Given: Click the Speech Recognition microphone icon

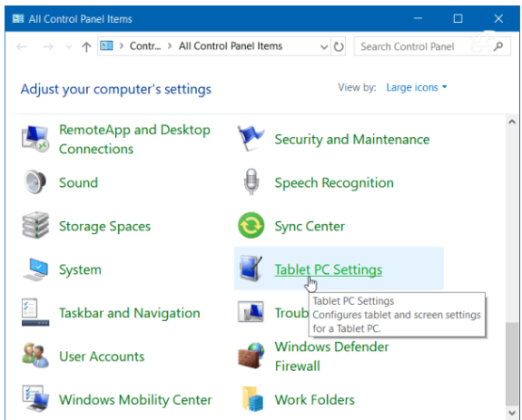Looking at the screenshot, I should click(x=251, y=182).
